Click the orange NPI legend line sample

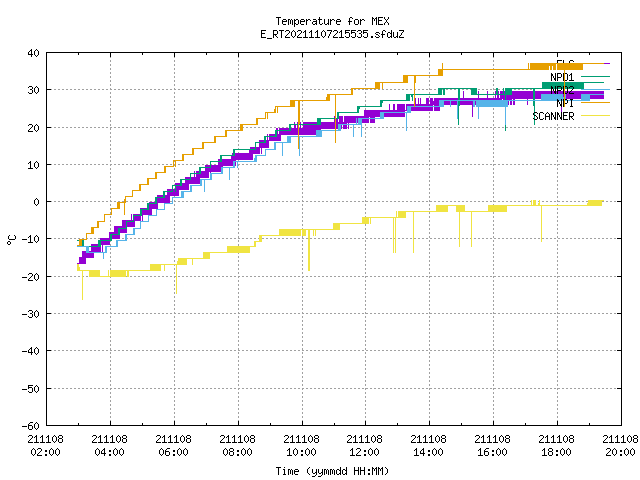coord(595,102)
